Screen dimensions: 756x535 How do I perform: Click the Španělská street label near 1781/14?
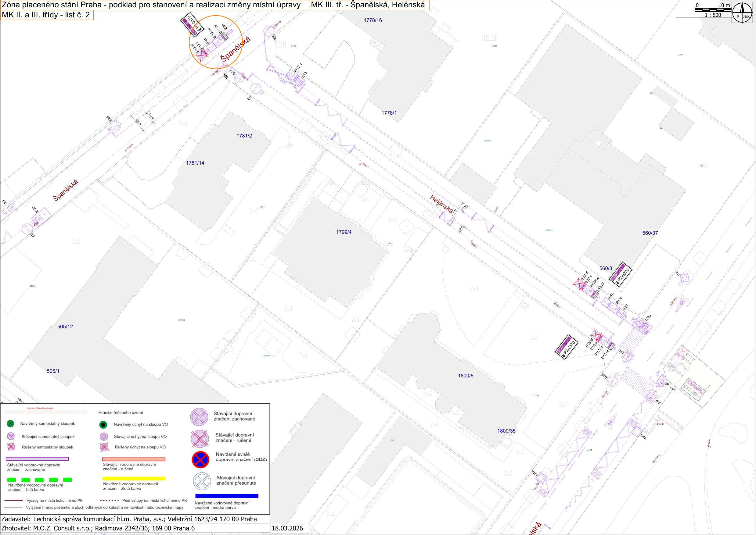pyautogui.click(x=66, y=190)
